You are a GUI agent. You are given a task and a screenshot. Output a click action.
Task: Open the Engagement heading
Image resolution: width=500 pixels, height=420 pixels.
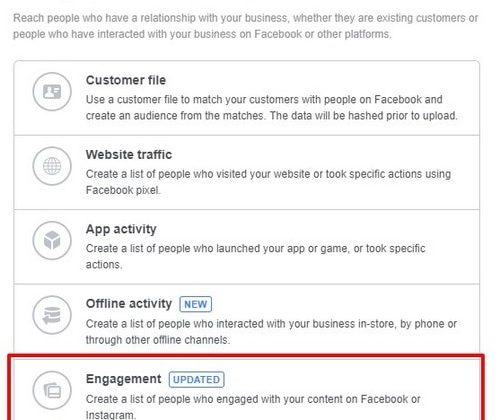(123, 379)
